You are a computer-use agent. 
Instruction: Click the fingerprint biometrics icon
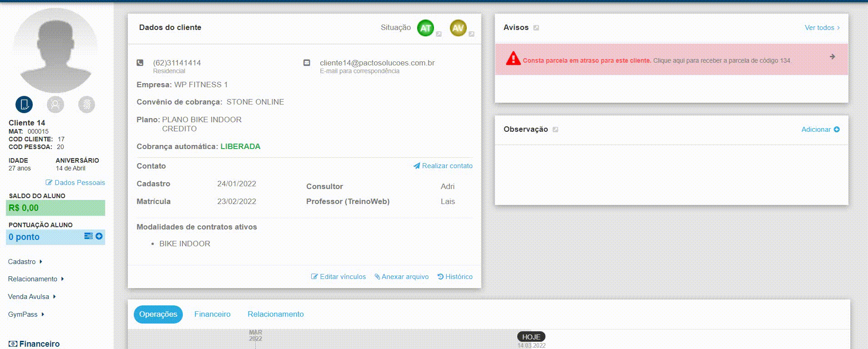click(x=86, y=105)
